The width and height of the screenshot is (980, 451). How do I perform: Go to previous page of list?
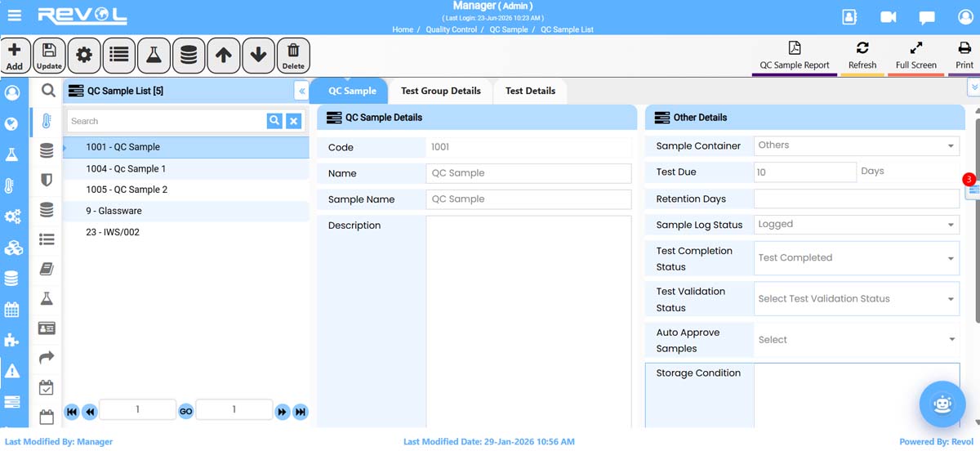click(90, 412)
